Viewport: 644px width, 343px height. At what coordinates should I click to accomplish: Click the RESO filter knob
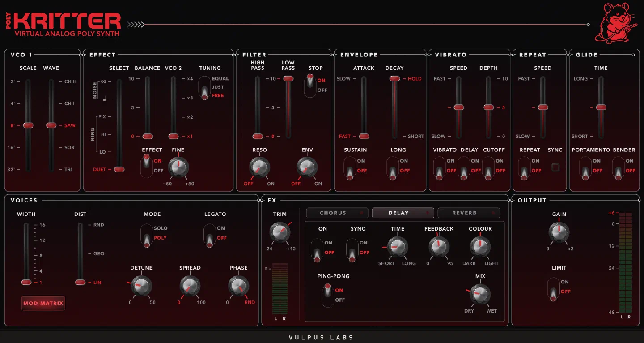(259, 167)
